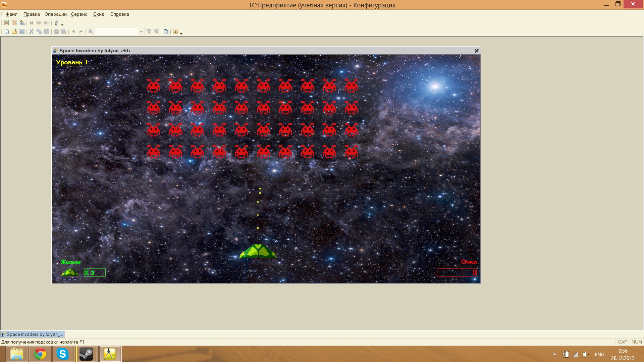
Task: Click the open folder icon
Action: [x=14, y=32]
